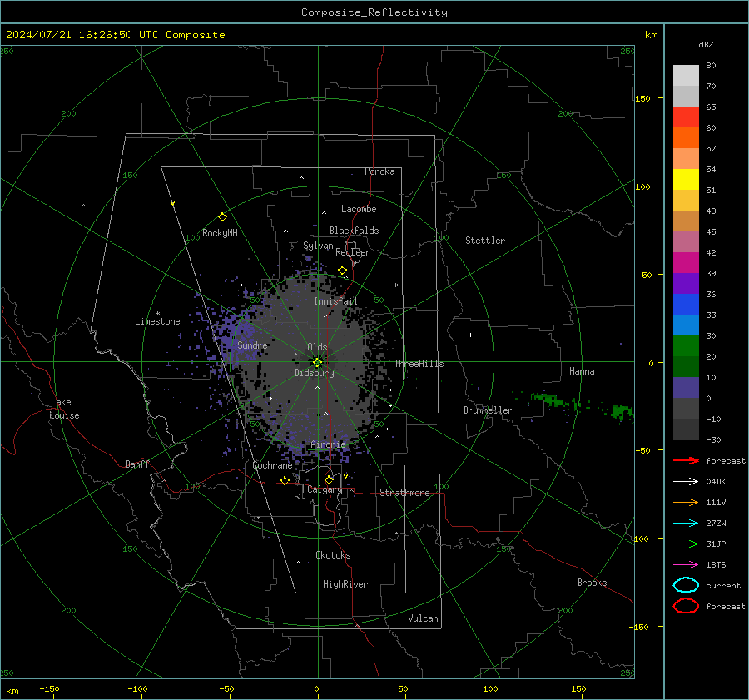Select the orange 111V arrow legend icon
This screenshot has height=700, width=749.
coord(686,502)
